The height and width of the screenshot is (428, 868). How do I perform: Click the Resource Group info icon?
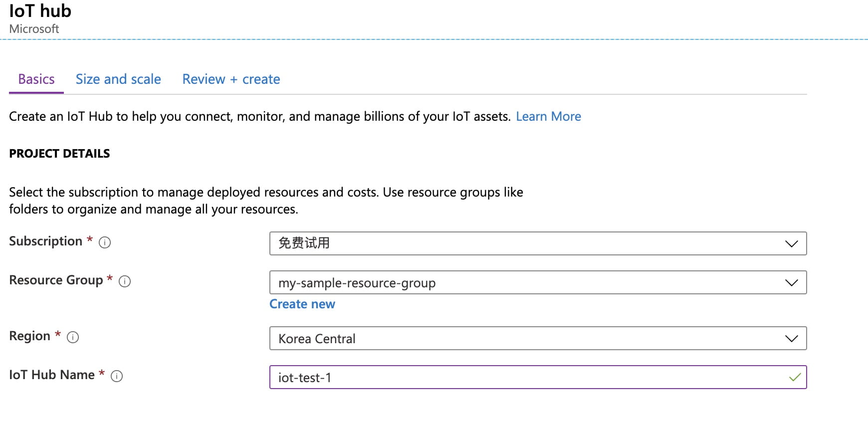[125, 281]
